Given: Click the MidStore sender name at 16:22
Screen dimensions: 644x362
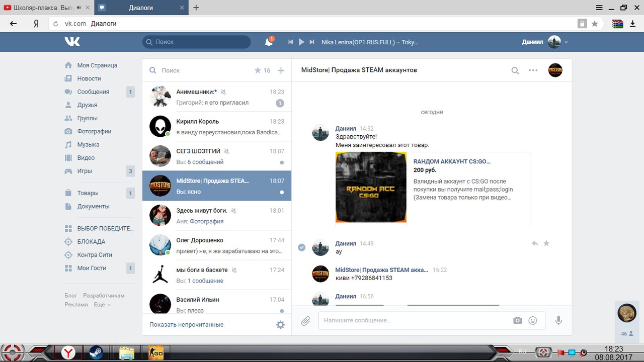Looking at the screenshot, I should [x=382, y=270].
